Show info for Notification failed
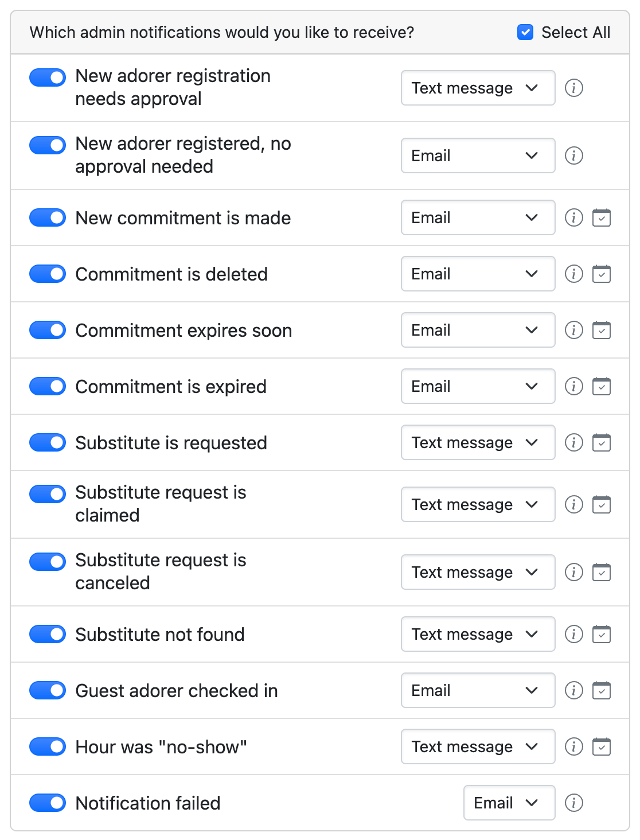This screenshot has height=840, width=640. pyautogui.click(x=573, y=803)
